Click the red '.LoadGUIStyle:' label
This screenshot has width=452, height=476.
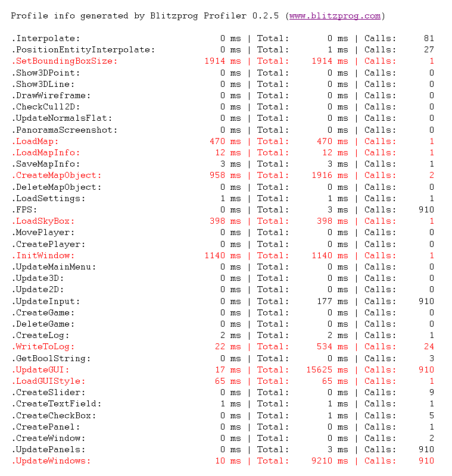[48, 381]
